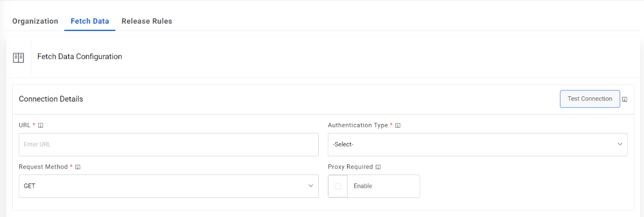The height and width of the screenshot is (217, 644).
Task: Switch to the Organization tab
Action: [x=35, y=21]
